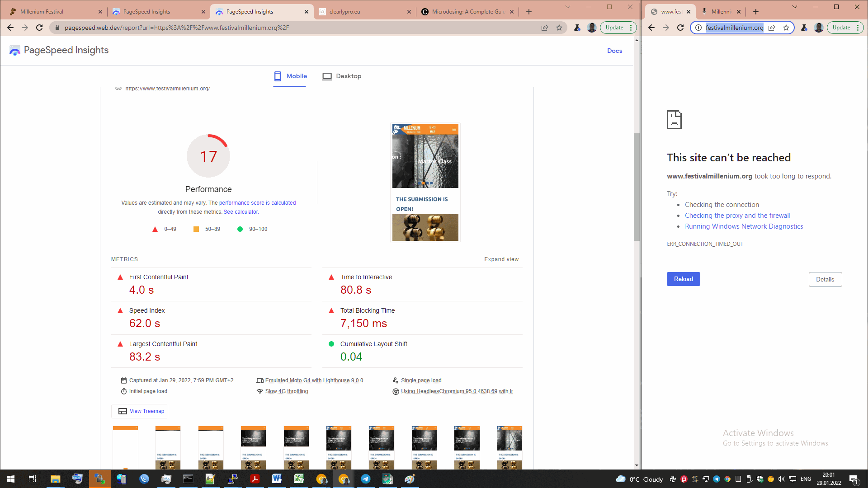Click Details on the error page
Viewport: 868px width, 488px height.
tap(825, 280)
